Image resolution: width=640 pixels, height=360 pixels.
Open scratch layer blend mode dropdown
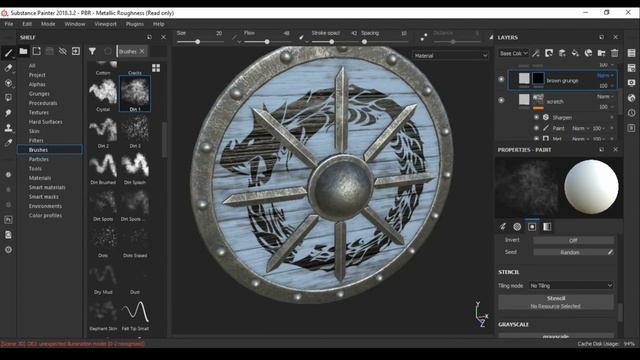pyautogui.click(x=605, y=96)
